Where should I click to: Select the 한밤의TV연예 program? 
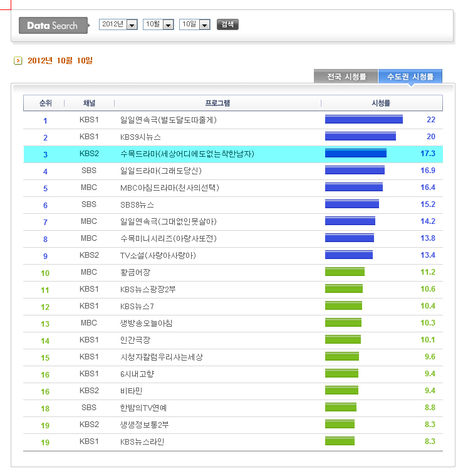tap(143, 408)
